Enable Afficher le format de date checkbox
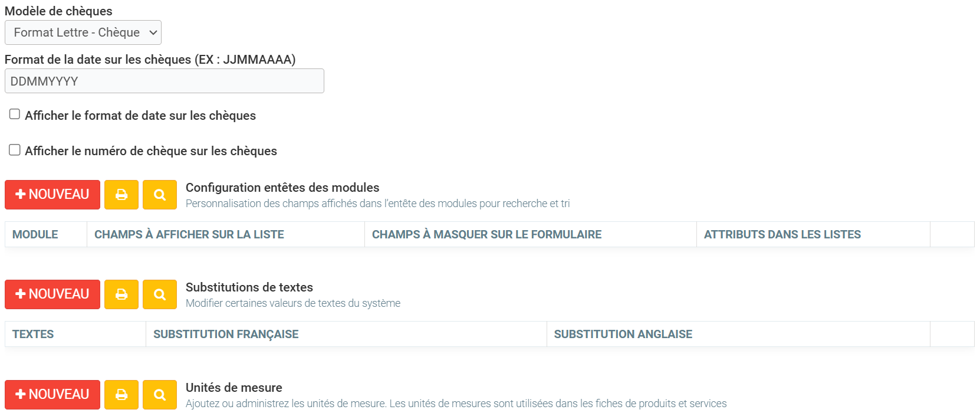Screen dimensions: 980x416 click(15, 114)
